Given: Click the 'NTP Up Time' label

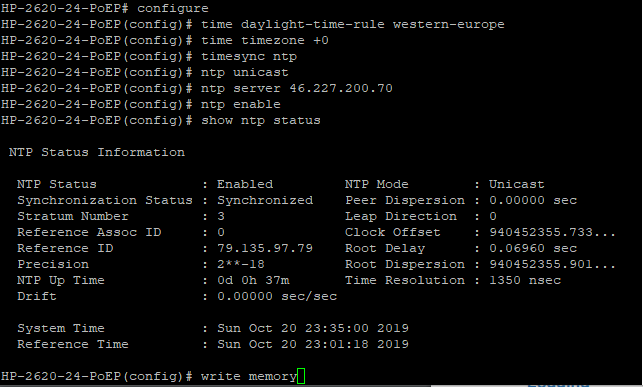Looking at the screenshot, I should (61, 280).
